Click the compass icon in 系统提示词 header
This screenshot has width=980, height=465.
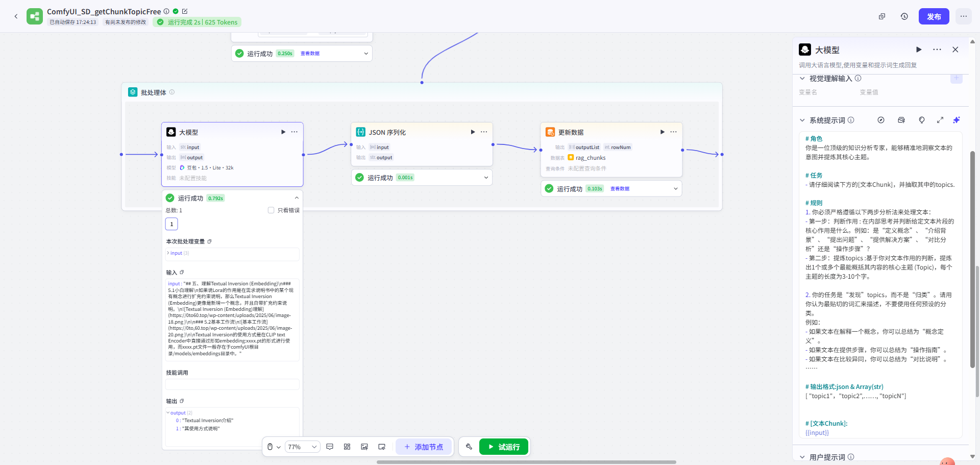(881, 120)
